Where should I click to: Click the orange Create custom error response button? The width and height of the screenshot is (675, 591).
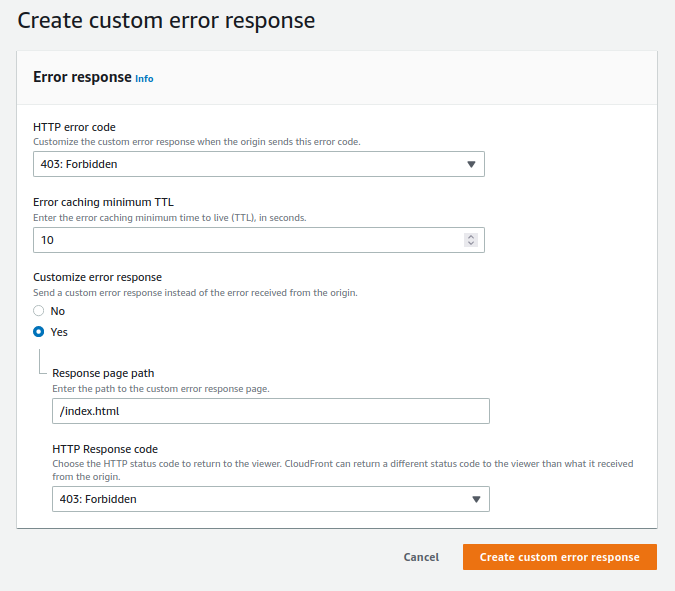(559, 557)
